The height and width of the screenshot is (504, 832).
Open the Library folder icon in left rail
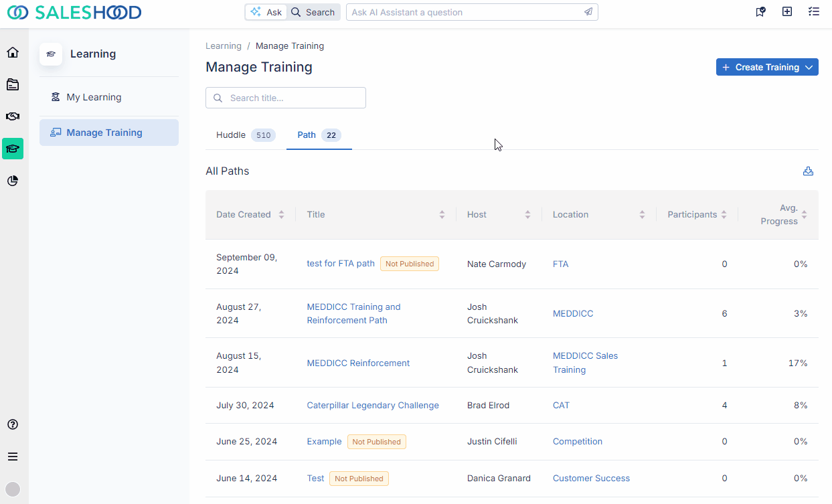(13, 84)
